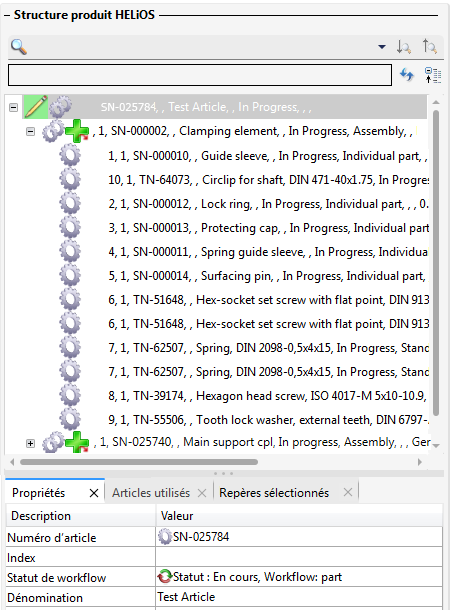
Task: Select the SN-000012 Lock ring row
Action: [x=268, y=204]
